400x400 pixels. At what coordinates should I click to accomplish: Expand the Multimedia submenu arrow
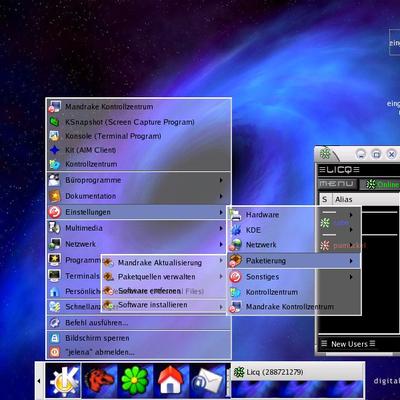[x=221, y=228]
